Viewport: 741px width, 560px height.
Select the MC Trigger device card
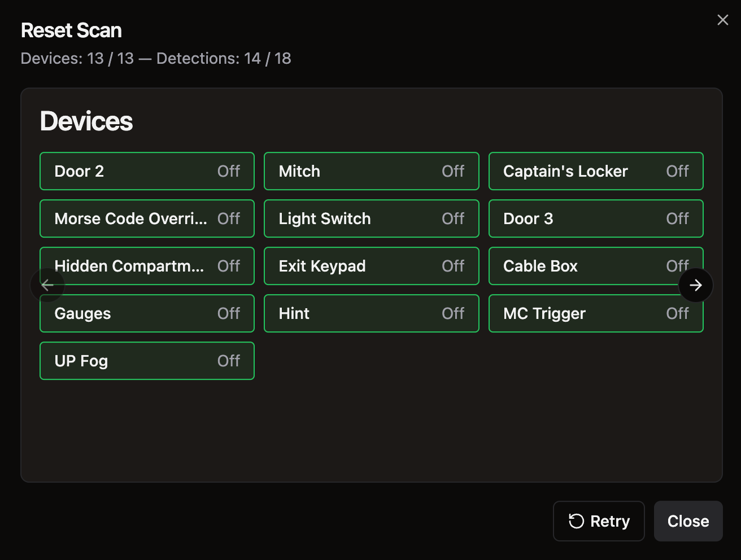click(596, 313)
